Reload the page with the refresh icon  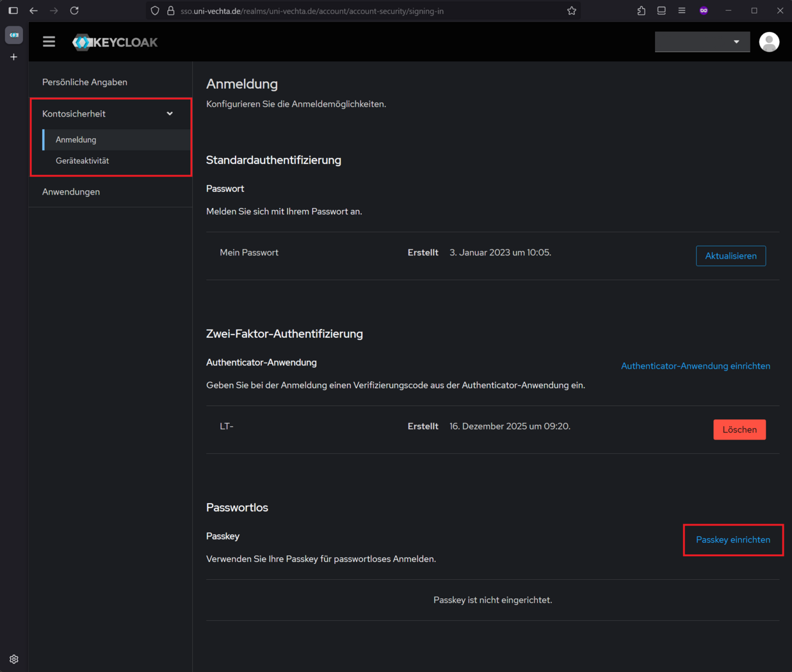(74, 11)
